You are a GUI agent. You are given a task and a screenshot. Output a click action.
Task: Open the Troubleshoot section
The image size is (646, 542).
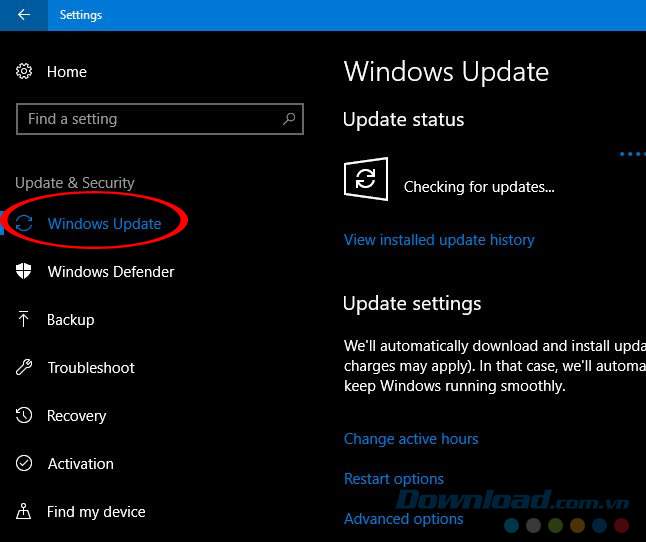pyautogui.click(x=91, y=368)
